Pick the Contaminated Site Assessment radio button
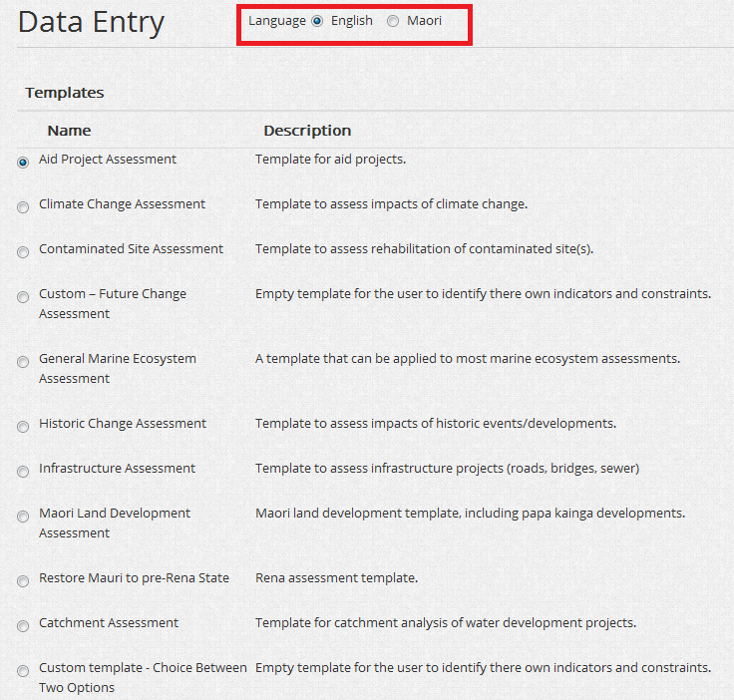 pos(23,252)
